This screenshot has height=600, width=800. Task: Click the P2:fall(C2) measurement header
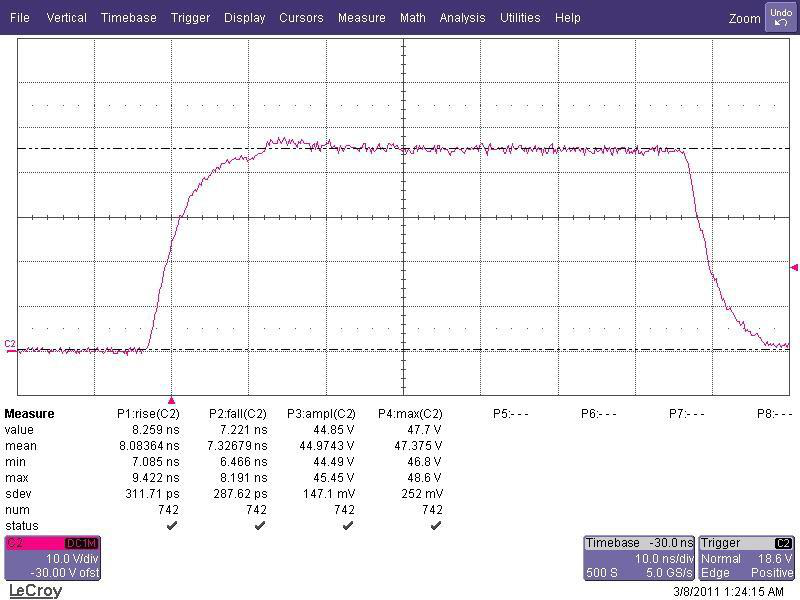pyautogui.click(x=238, y=414)
